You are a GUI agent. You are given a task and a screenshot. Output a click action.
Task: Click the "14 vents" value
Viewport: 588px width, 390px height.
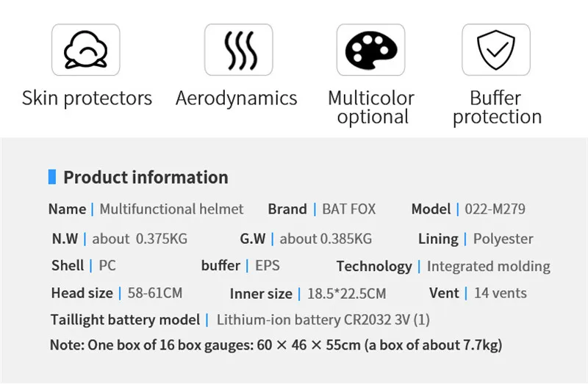pos(501,293)
